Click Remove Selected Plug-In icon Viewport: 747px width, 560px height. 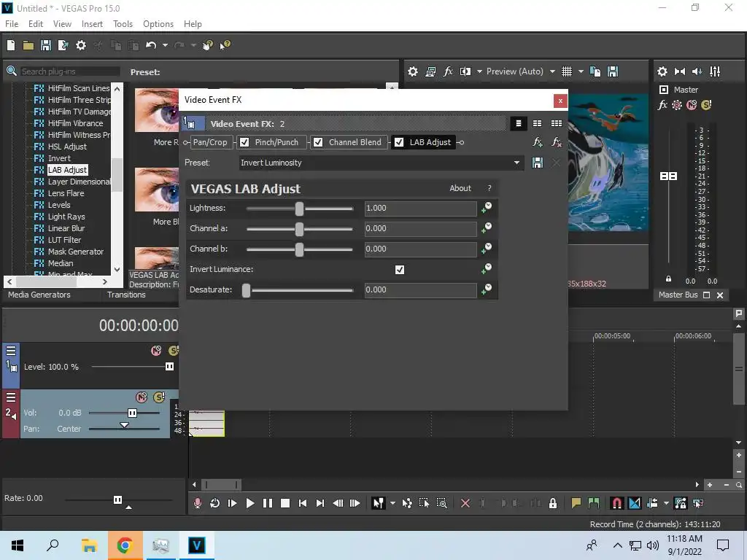point(556,142)
